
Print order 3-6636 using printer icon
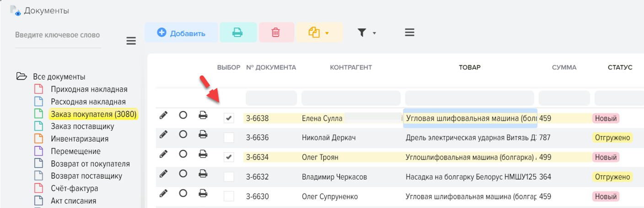pos(203,135)
